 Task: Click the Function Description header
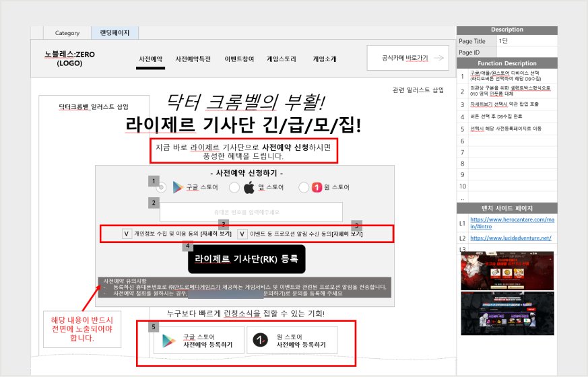point(507,63)
